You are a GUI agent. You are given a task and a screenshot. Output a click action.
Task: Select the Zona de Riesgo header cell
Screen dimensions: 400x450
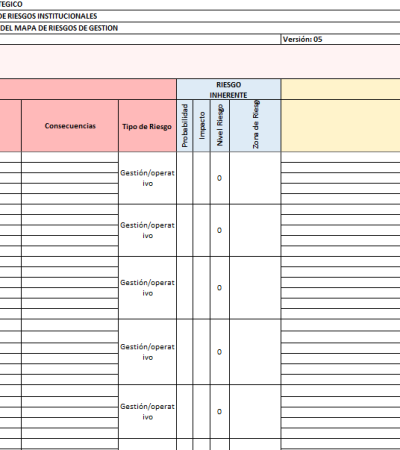pyautogui.click(x=255, y=126)
